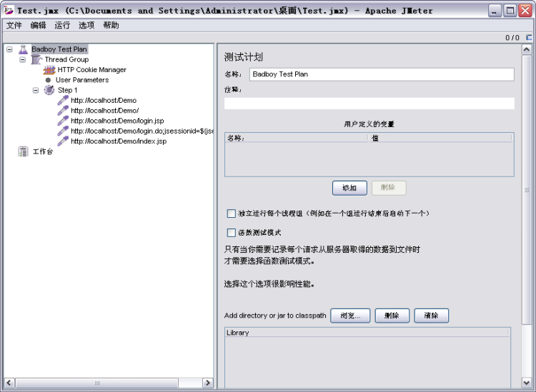This screenshot has height=392, width=536.
Task: Click the tree panel horizontal scrollbar thumb
Action: (x=96, y=383)
